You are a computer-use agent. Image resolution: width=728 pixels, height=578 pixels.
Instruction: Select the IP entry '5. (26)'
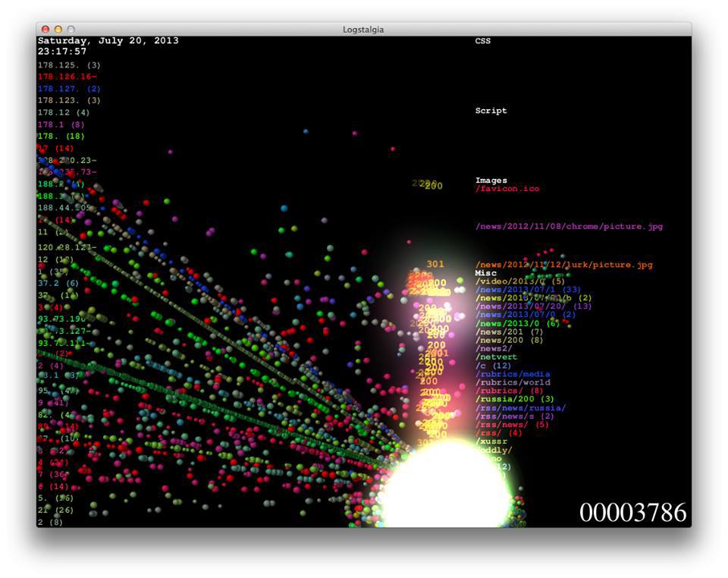click(x=55, y=498)
